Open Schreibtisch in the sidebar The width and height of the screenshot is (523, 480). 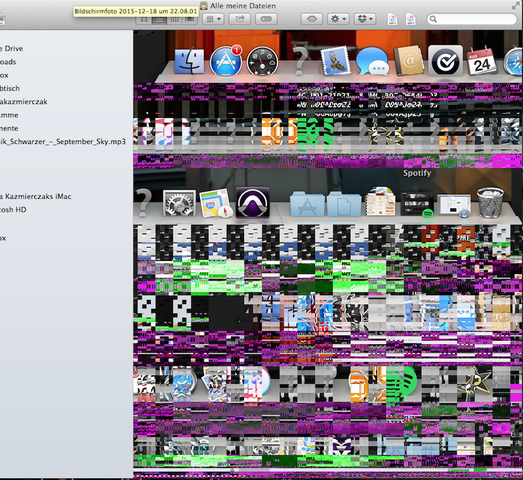10,88
